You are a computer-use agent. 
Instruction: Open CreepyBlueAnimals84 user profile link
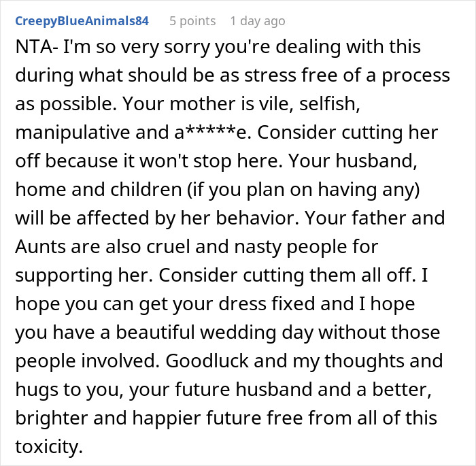click(81, 20)
